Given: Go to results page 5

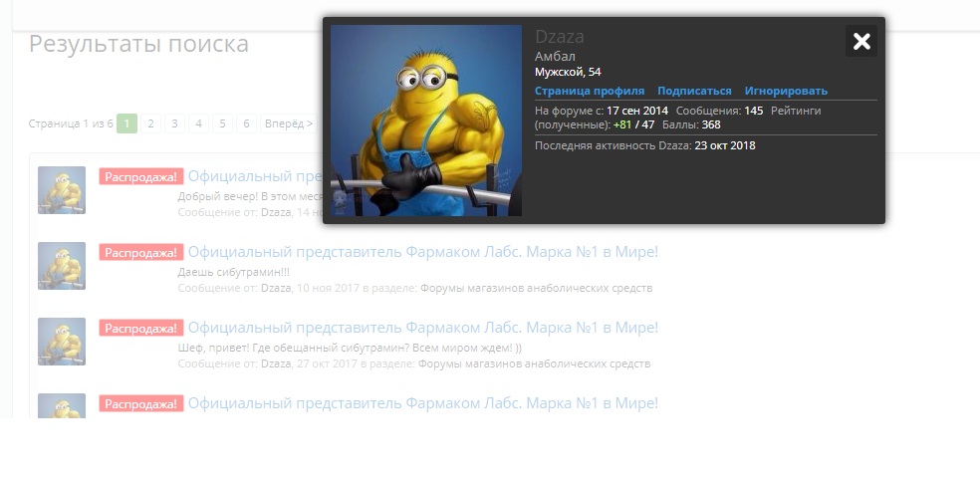Looking at the screenshot, I should tap(222, 123).
